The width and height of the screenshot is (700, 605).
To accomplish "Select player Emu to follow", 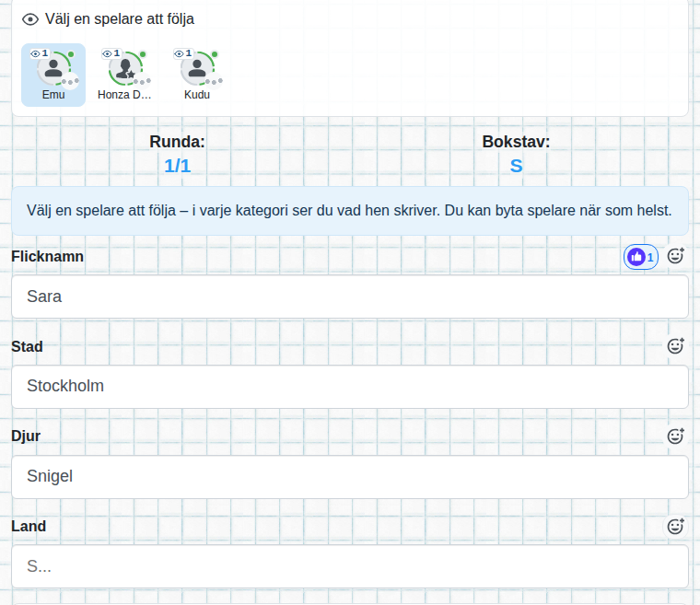I will (53, 75).
